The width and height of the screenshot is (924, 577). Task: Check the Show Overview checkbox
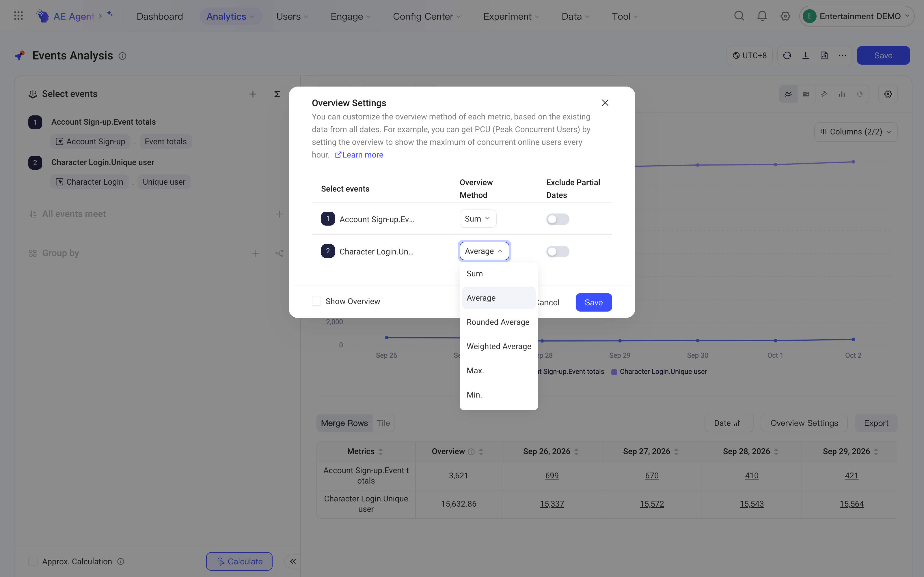point(316,301)
